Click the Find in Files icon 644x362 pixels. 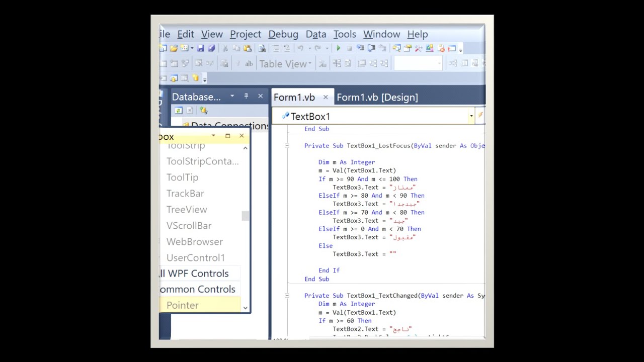(262, 48)
